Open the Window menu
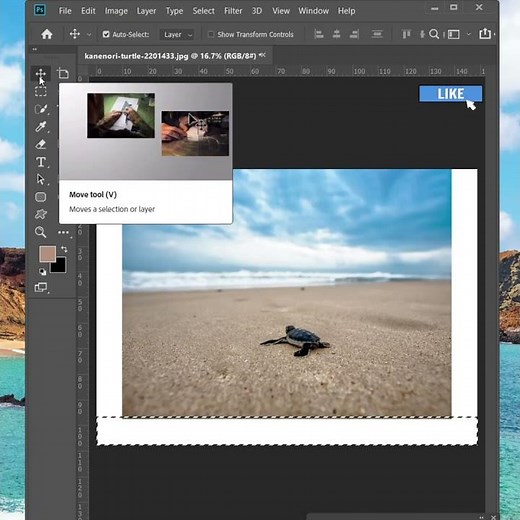 (x=313, y=11)
